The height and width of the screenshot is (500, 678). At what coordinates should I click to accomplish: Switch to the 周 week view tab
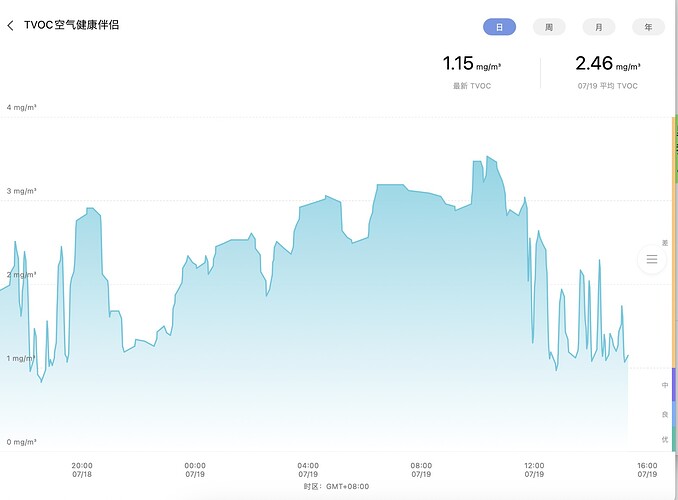click(549, 27)
